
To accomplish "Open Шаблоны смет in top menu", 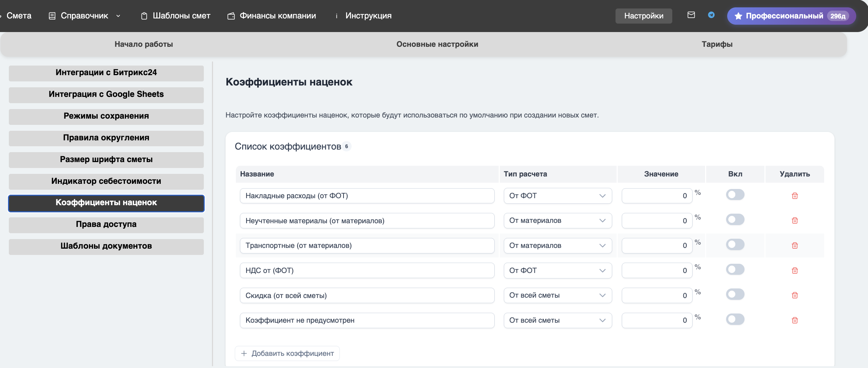I will 176,16.
